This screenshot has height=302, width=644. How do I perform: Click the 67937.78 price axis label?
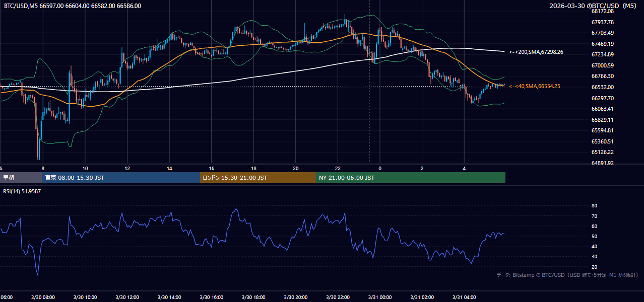602,22
